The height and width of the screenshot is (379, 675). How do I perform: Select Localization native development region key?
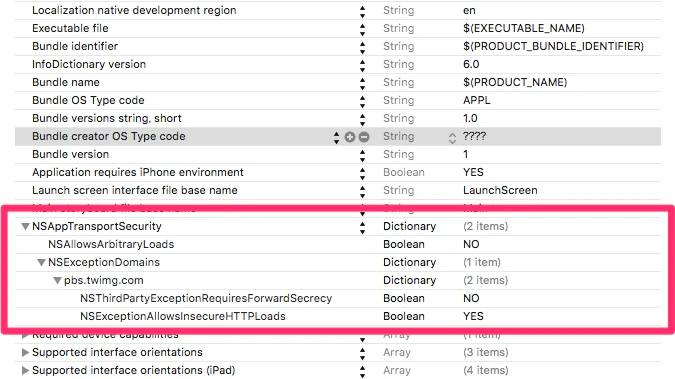click(134, 10)
